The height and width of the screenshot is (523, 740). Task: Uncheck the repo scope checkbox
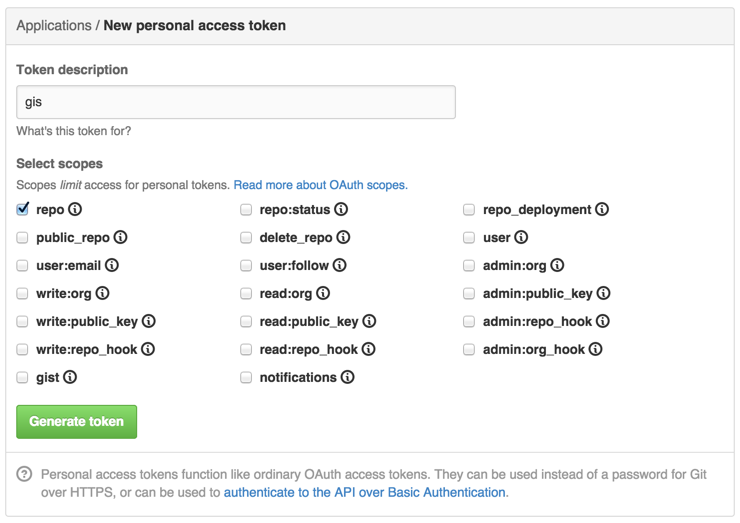(23, 210)
